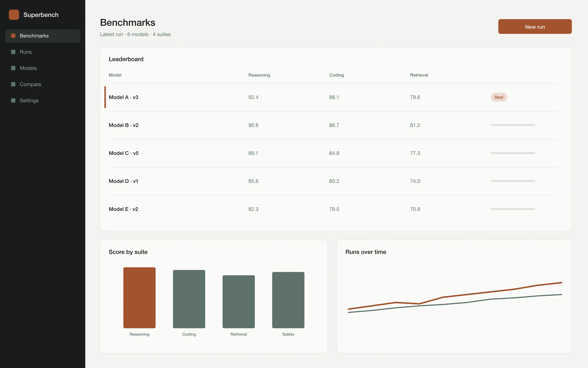Click the Benchmarks sidebar square icon
588x368 pixels.
coord(13,36)
